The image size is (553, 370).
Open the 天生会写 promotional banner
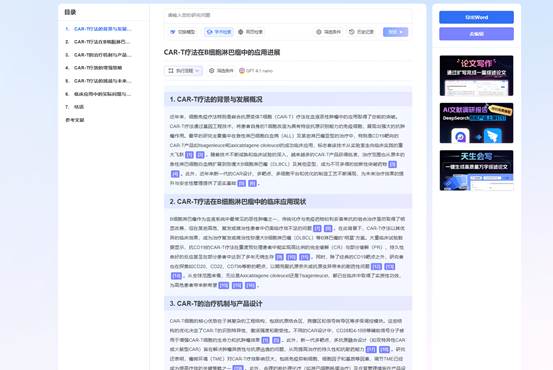pos(476,170)
